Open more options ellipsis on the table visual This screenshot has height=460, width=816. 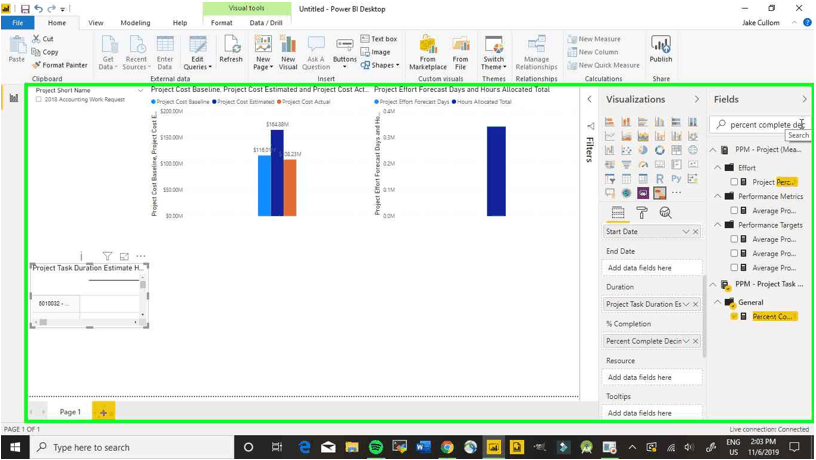pyautogui.click(x=141, y=256)
